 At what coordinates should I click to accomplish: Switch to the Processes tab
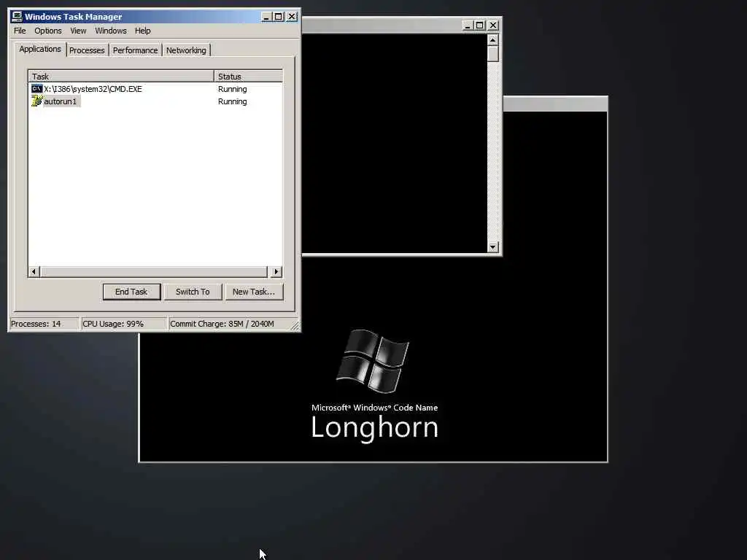pyautogui.click(x=87, y=50)
